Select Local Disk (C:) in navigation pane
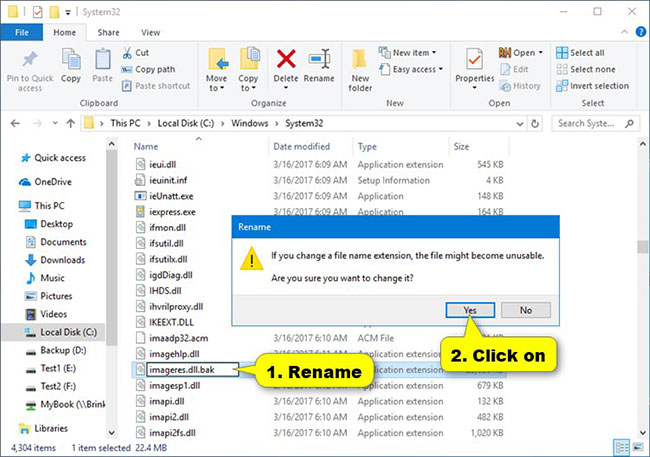Image resolution: width=650 pixels, height=457 pixels. click(x=70, y=330)
